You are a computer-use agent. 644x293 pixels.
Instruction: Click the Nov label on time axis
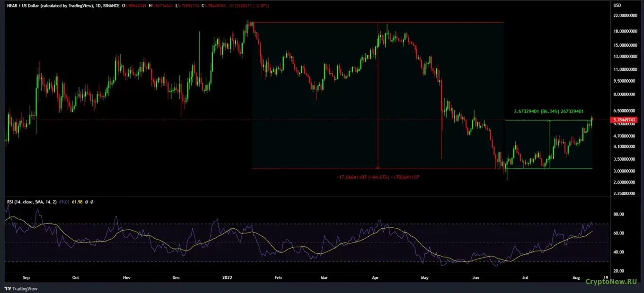(126, 278)
